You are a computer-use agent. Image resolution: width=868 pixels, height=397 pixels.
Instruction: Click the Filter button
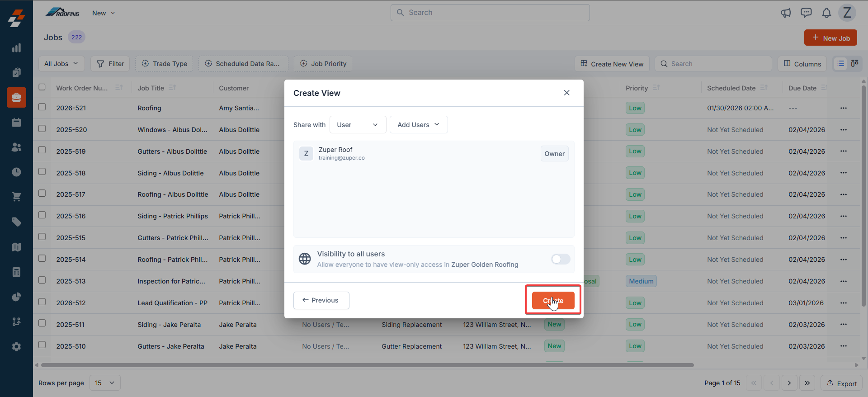click(x=110, y=64)
